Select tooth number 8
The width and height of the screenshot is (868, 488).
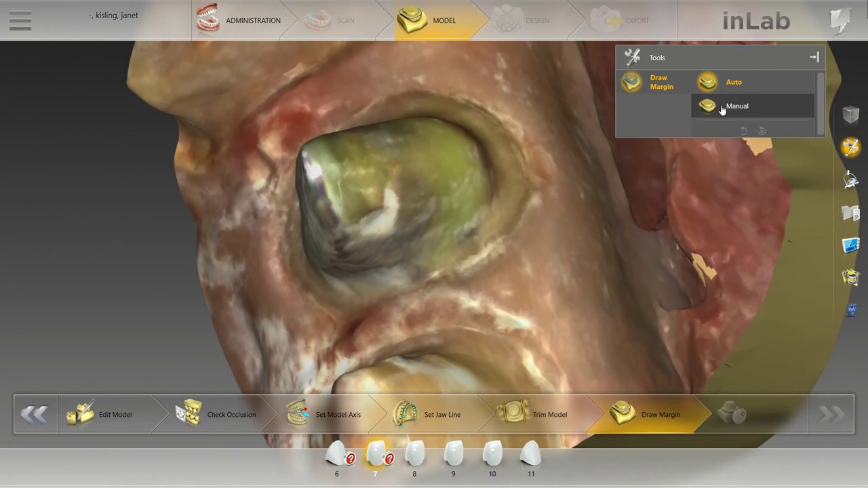pos(414,459)
